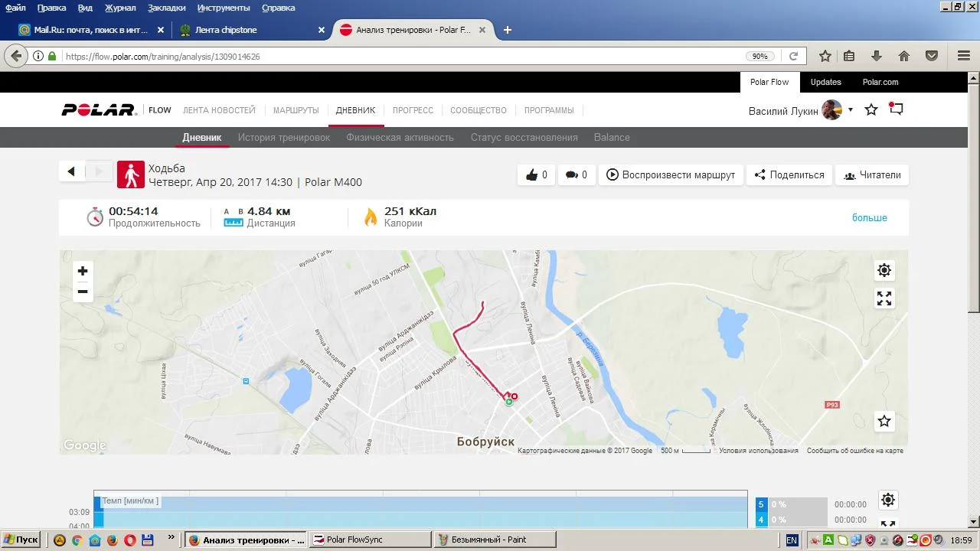980x551 pixels.
Task: Open Читатели followers list
Action: pos(872,175)
